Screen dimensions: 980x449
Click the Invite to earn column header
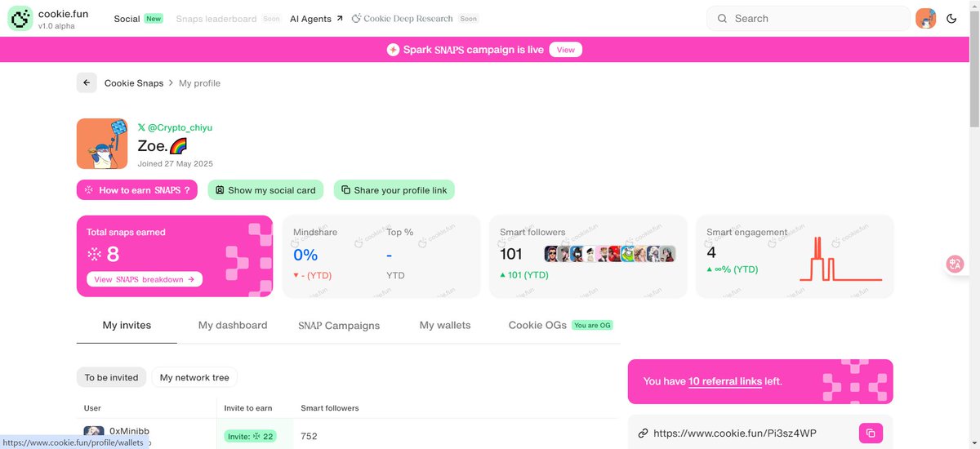pyautogui.click(x=248, y=407)
